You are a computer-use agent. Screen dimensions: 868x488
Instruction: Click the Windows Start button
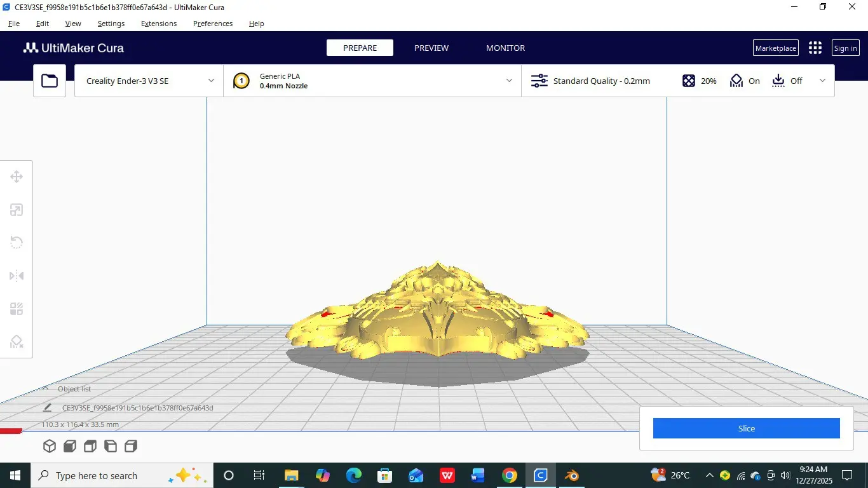click(x=15, y=475)
